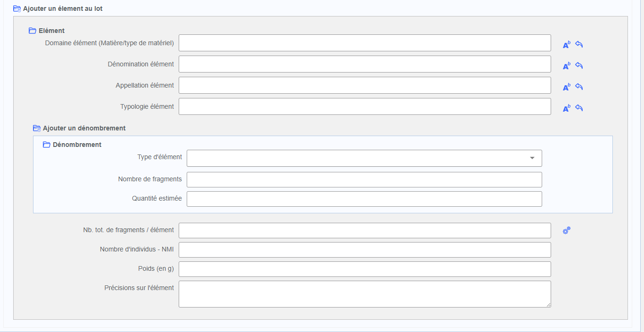Click the undo arrow for Dénomination élément
The image size is (644, 332).
[579, 65]
